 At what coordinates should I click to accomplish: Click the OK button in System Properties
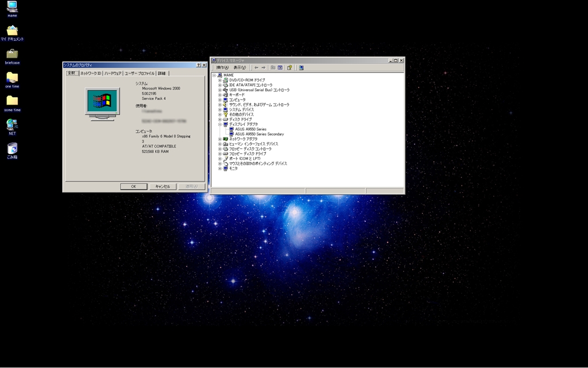[x=133, y=186]
